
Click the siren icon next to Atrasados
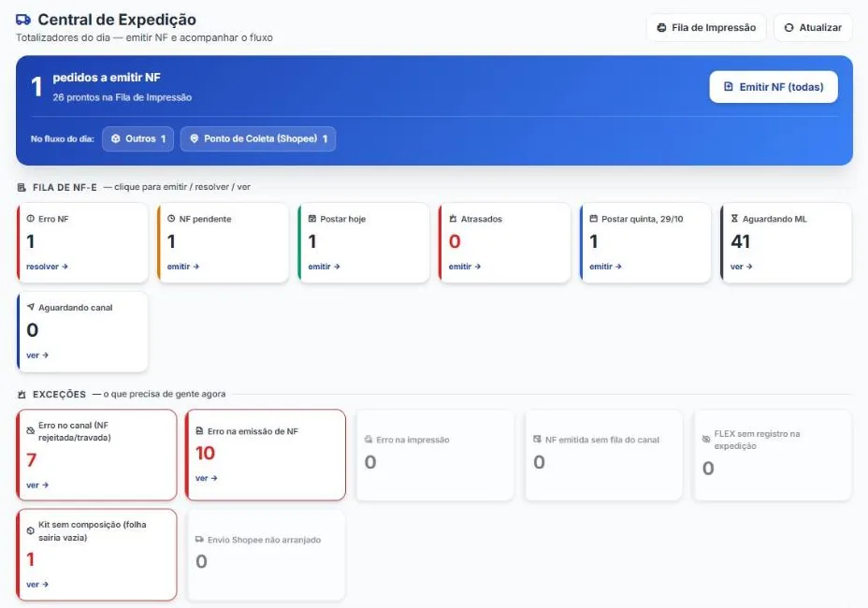click(453, 219)
